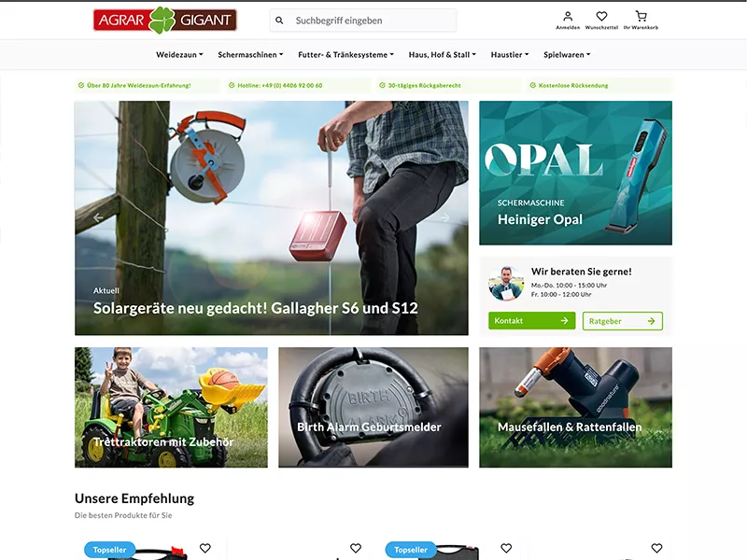Show previous slide with left arrow
The width and height of the screenshot is (747, 560).
tap(98, 218)
